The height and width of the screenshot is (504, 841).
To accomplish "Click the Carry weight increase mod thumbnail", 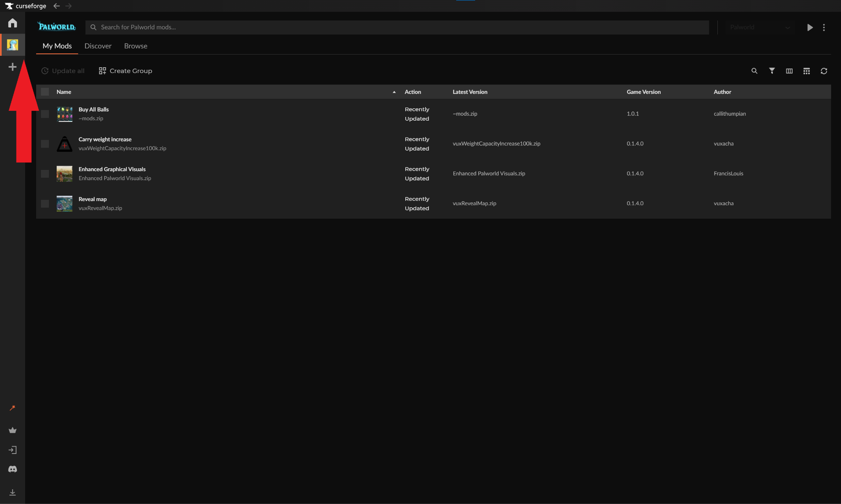I will (x=64, y=144).
